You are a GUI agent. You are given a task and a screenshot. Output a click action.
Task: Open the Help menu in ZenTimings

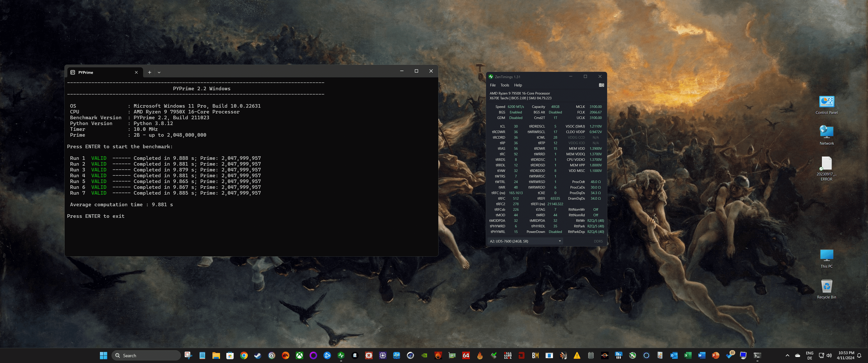click(x=518, y=85)
